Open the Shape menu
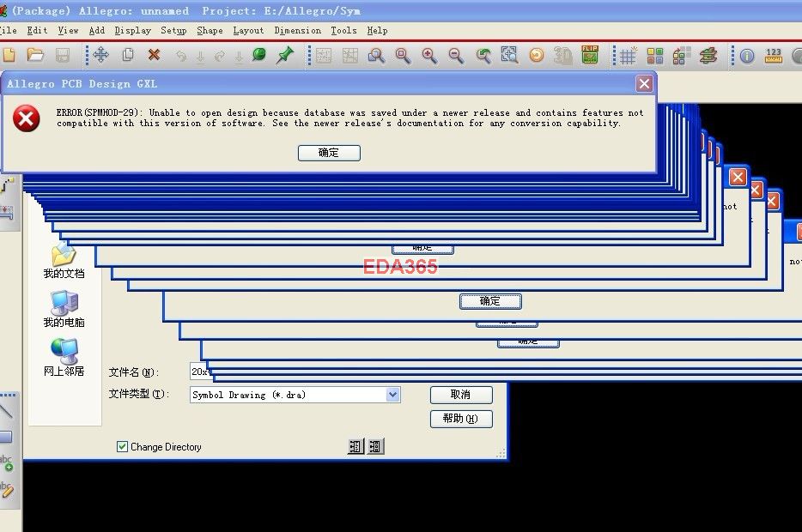 (x=210, y=31)
